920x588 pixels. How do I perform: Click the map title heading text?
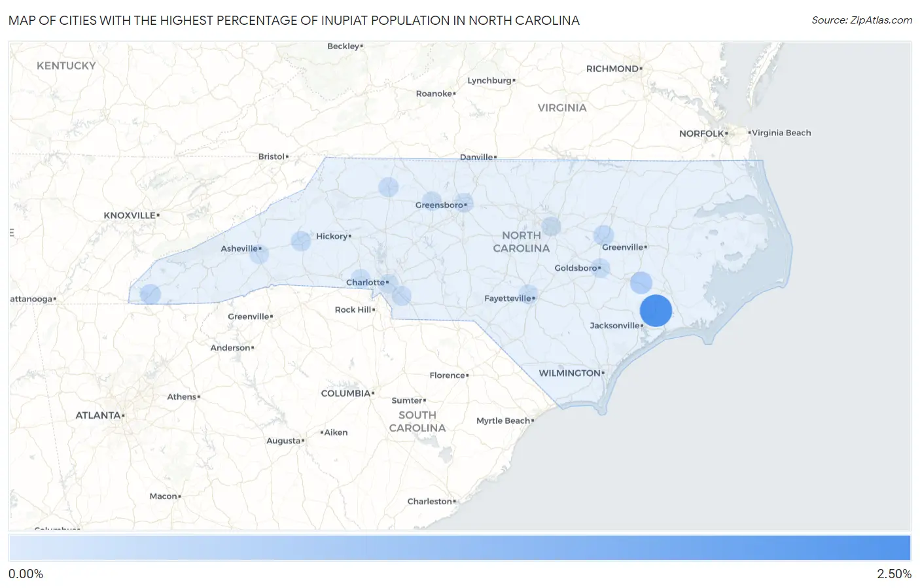(294, 20)
